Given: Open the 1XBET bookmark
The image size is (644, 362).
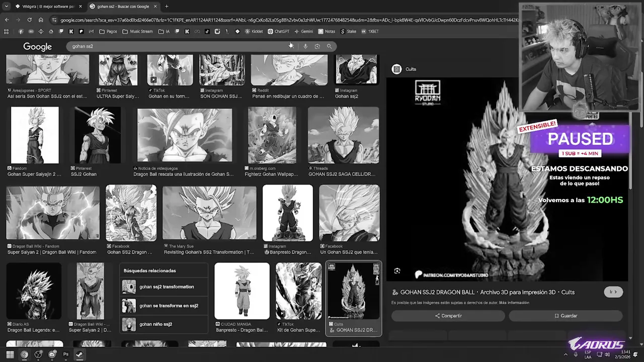Looking at the screenshot, I should [x=370, y=31].
